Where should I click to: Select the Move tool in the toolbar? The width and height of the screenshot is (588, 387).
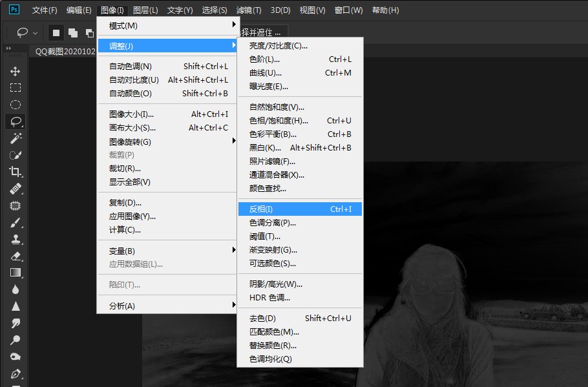point(16,71)
